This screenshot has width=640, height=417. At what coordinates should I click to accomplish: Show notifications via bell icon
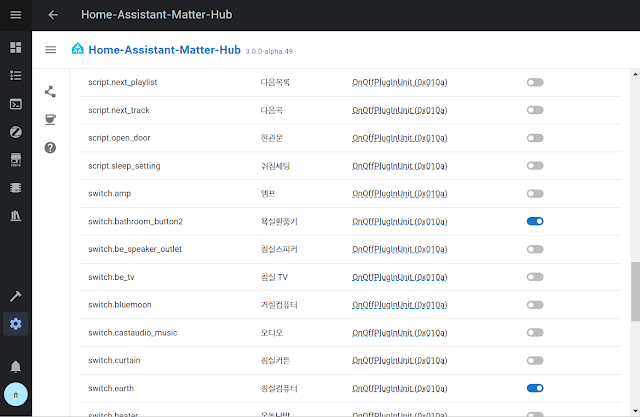[x=16, y=367]
